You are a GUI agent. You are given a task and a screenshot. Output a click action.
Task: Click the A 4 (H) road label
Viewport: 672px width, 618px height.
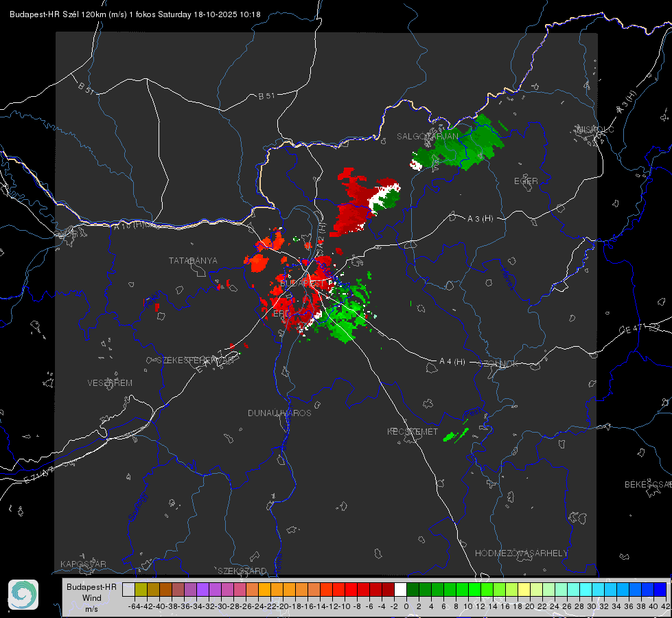452,362
